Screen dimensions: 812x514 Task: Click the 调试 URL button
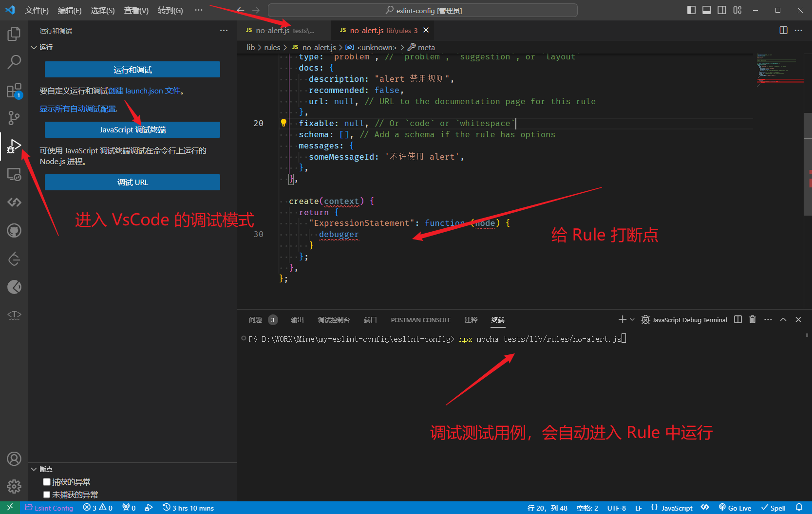coord(132,182)
